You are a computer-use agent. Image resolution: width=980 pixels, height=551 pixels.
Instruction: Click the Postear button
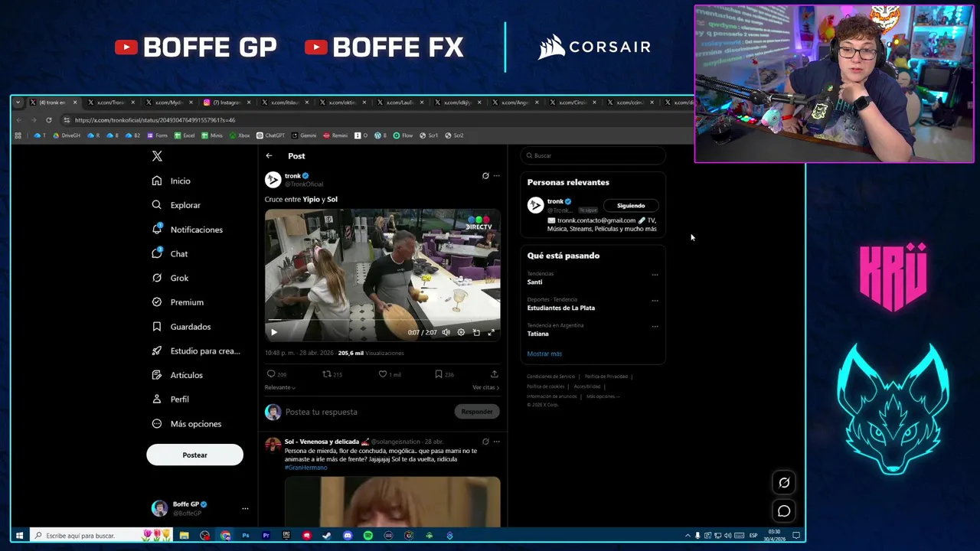[x=194, y=455]
